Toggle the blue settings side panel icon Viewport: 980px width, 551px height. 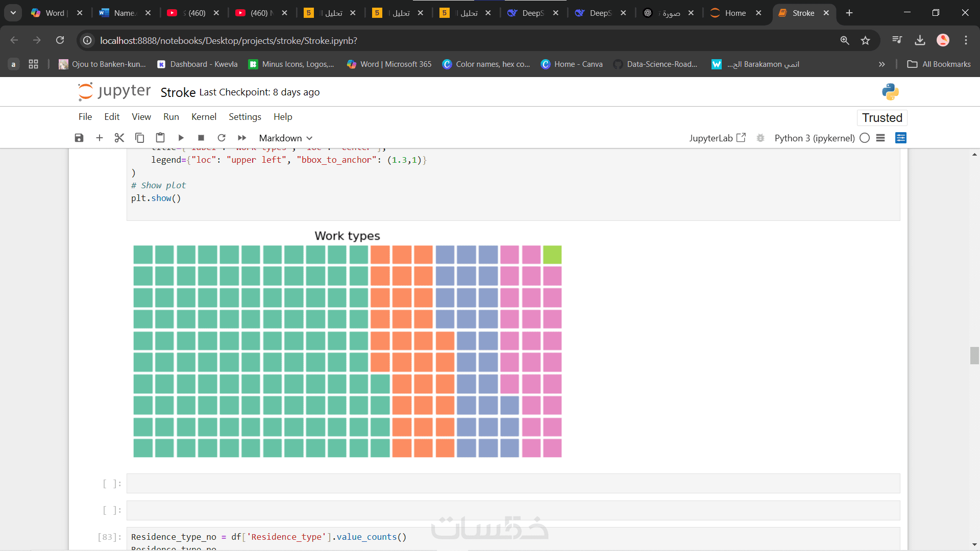pyautogui.click(x=901, y=138)
